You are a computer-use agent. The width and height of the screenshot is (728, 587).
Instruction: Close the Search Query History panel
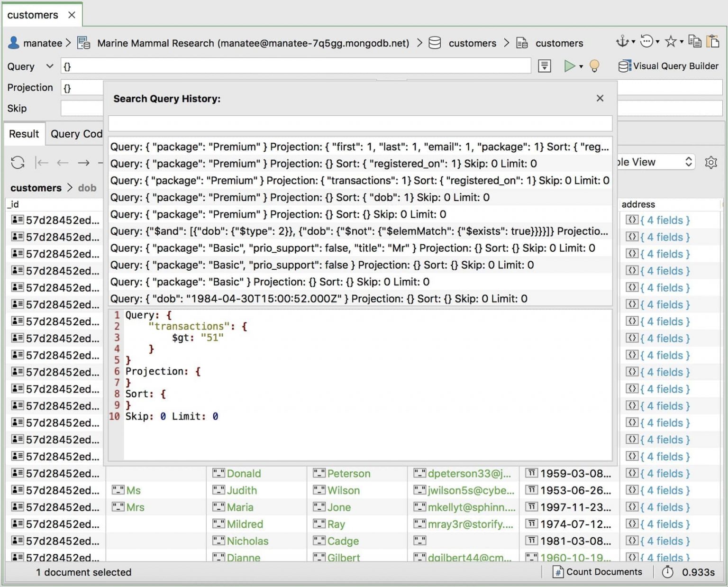[600, 98]
